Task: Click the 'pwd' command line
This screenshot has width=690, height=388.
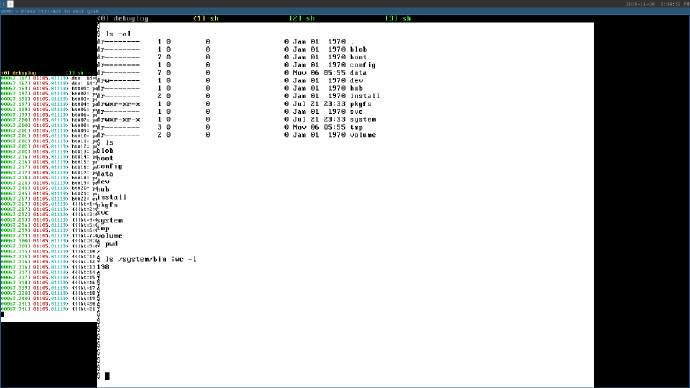Action: [x=112, y=244]
